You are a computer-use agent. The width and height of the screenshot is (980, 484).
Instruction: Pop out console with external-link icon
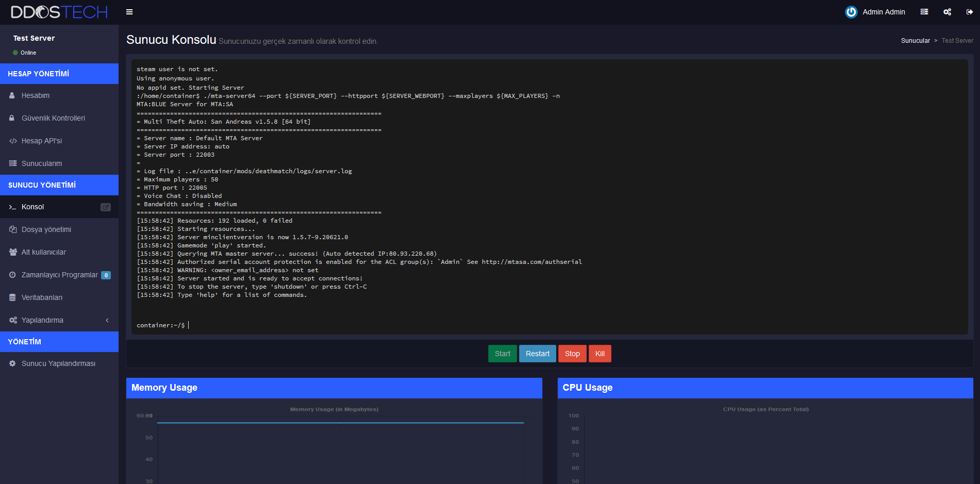[x=106, y=207]
